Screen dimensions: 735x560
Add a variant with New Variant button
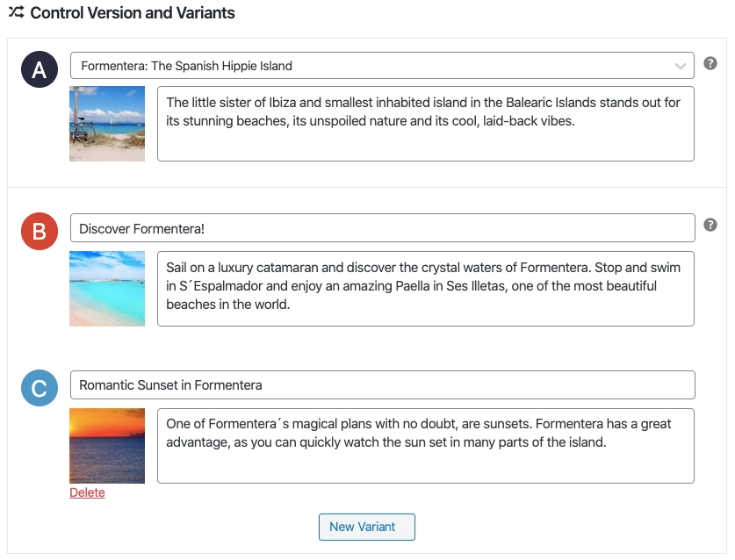(x=366, y=527)
